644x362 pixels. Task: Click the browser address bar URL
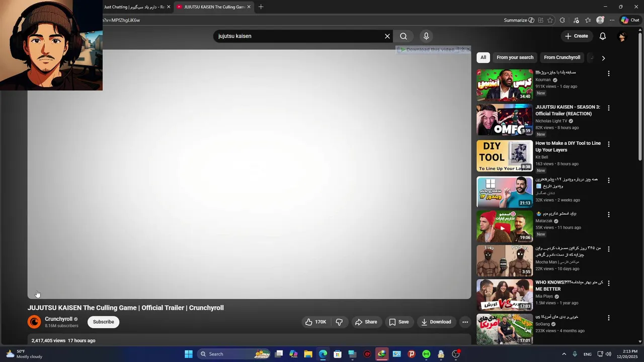tap(121, 20)
